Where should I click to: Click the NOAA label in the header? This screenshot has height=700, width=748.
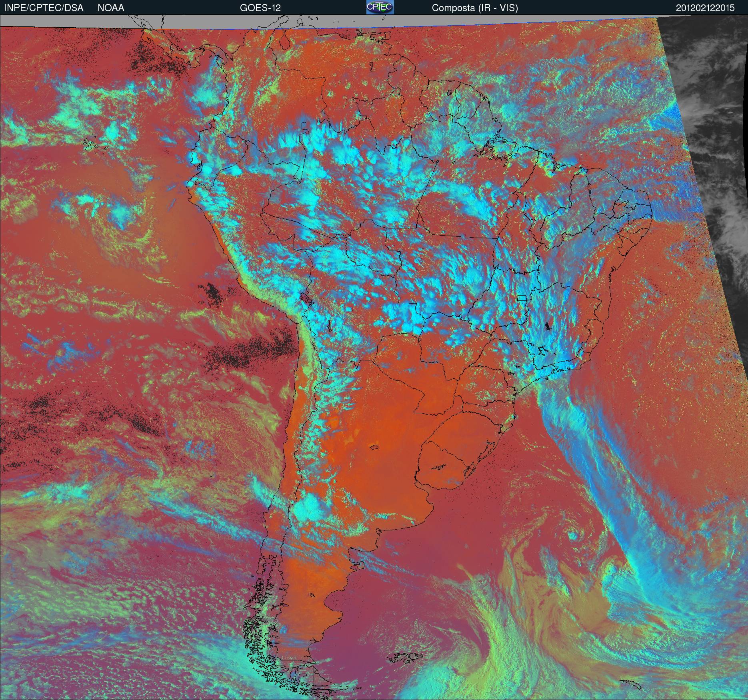(x=111, y=8)
